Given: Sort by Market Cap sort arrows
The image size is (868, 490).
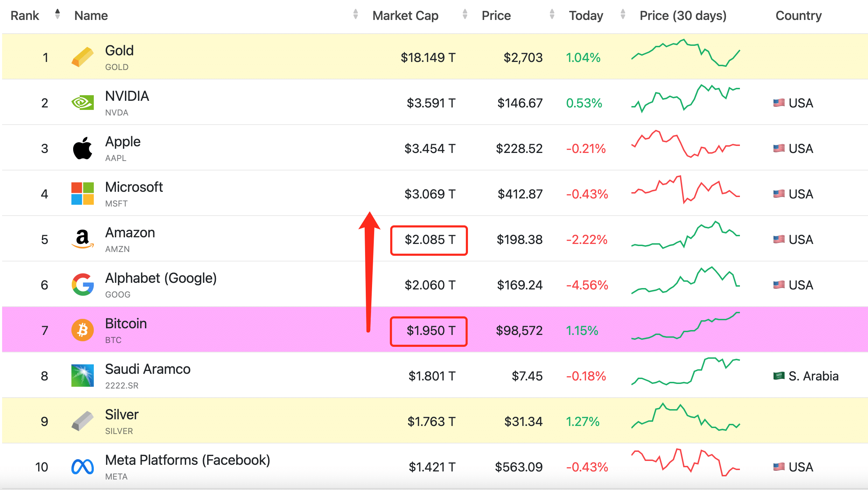Looking at the screenshot, I should click(x=465, y=14).
